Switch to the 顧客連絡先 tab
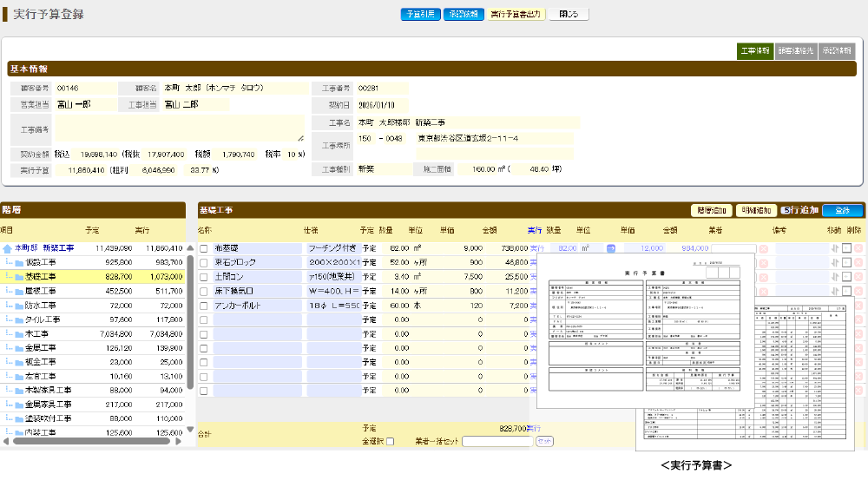Viewport: 868px width, 487px height. click(x=795, y=51)
